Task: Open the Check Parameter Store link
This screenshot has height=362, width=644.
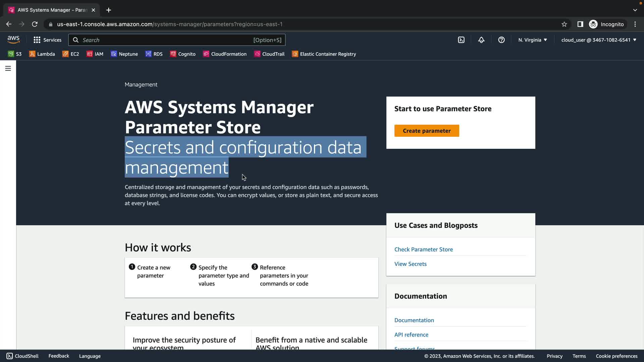Action: 424,249
